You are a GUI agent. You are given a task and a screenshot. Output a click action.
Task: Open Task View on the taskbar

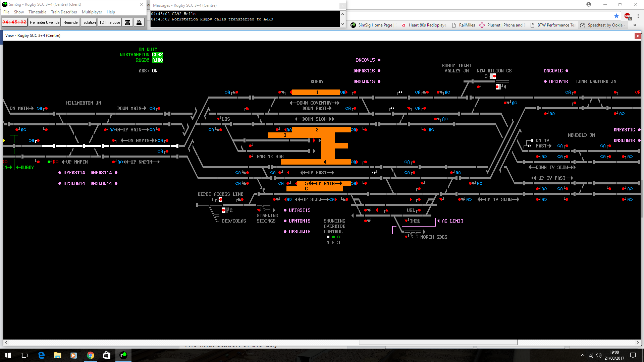[24, 355]
